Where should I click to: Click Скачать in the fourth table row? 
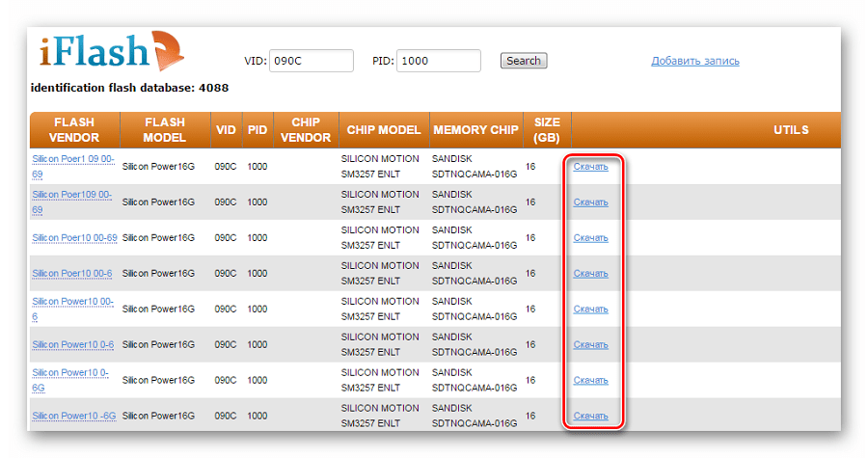pyautogui.click(x=590, y=274)
